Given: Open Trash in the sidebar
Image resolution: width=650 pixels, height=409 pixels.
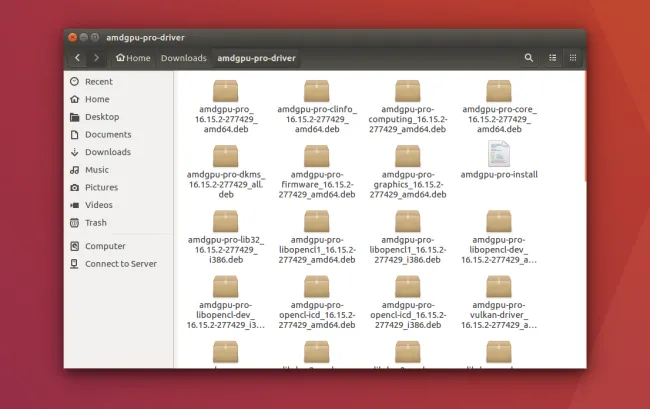Looking at the screenshot, I should coord(96,223).
